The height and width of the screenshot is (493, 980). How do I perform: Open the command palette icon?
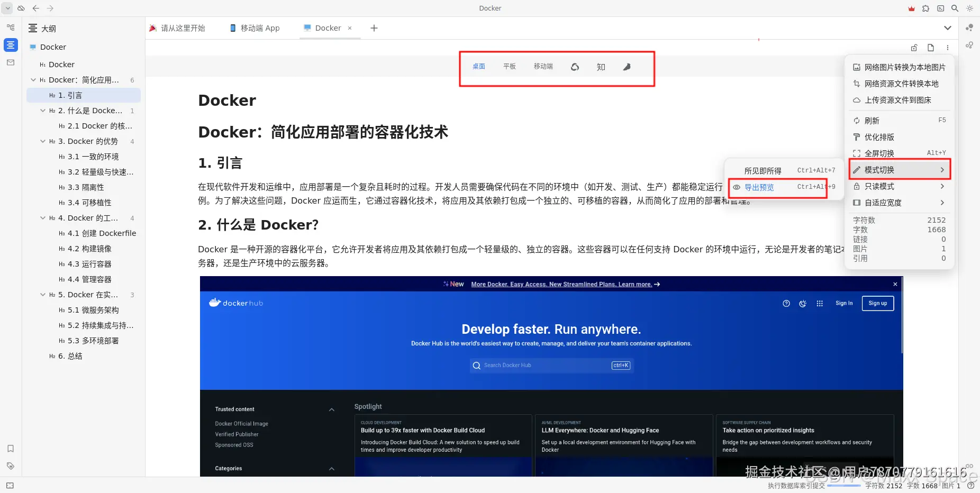click(x=940, y=8)
